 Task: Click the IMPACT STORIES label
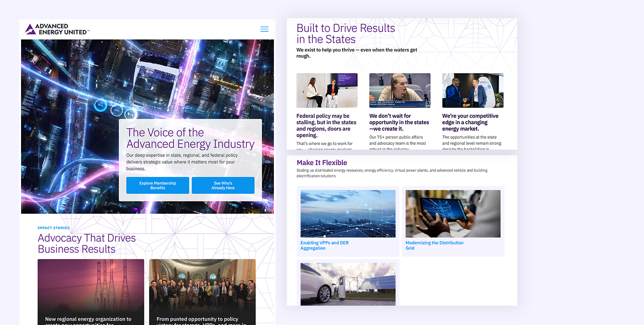coord(53,228)
